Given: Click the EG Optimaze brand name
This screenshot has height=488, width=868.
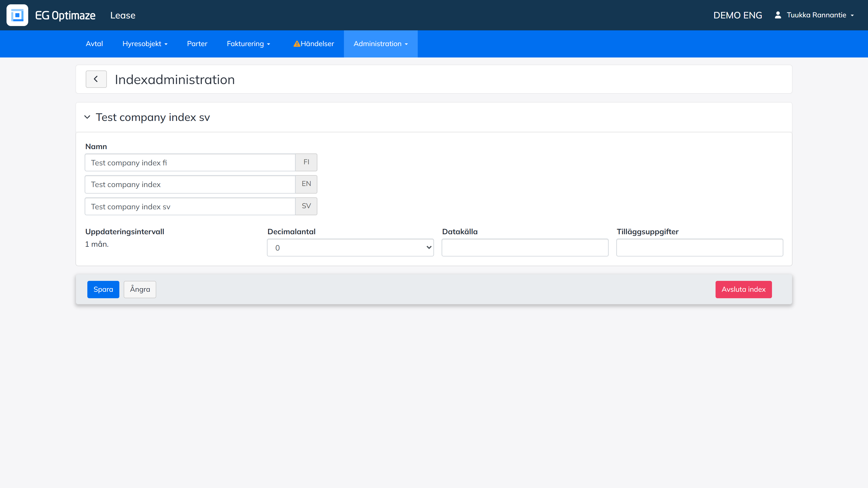Looking at the screenshot, I should point(65,15).
